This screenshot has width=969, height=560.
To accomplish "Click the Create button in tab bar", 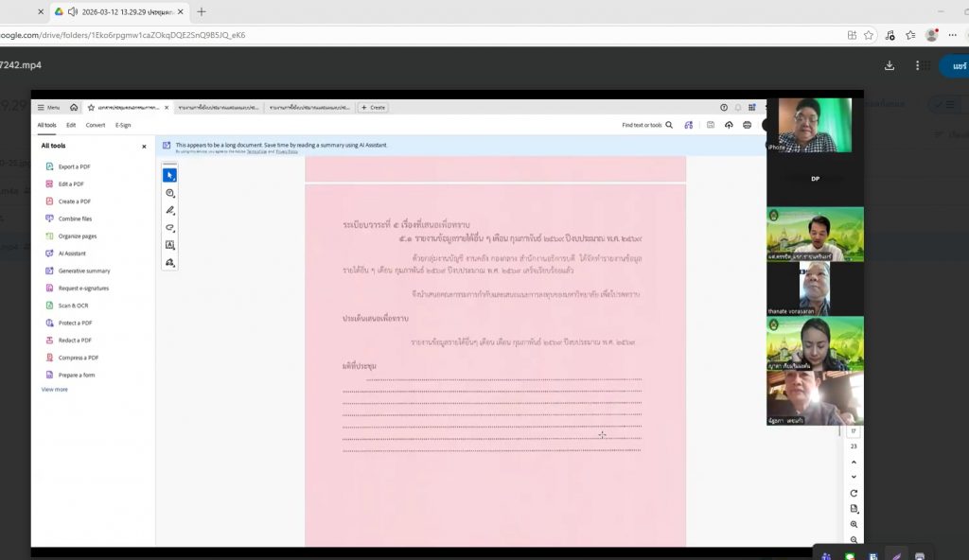I will click(373, 108).
